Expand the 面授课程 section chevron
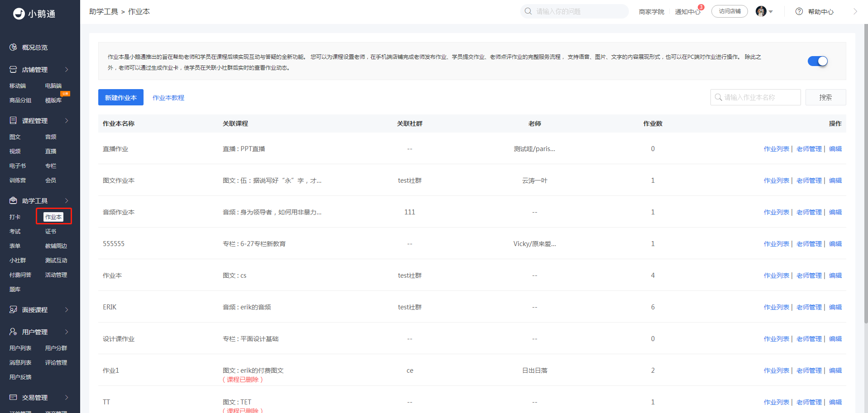 pos(67,310)
